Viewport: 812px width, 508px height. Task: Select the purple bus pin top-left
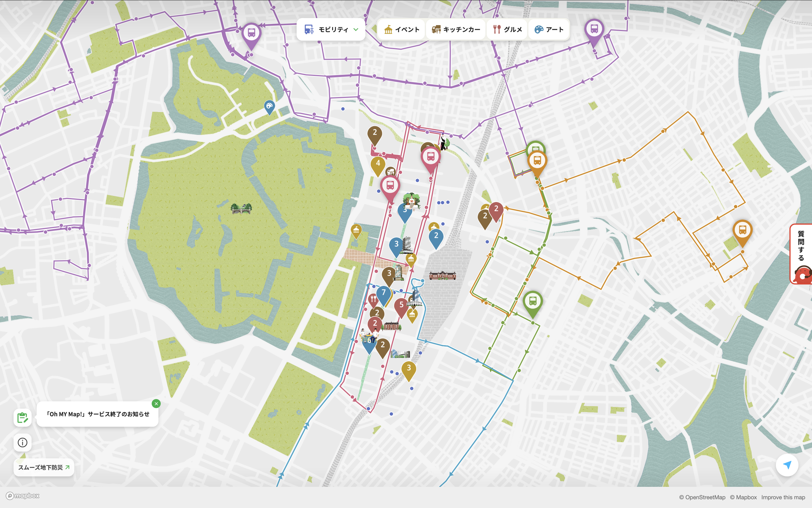[251, 36]
